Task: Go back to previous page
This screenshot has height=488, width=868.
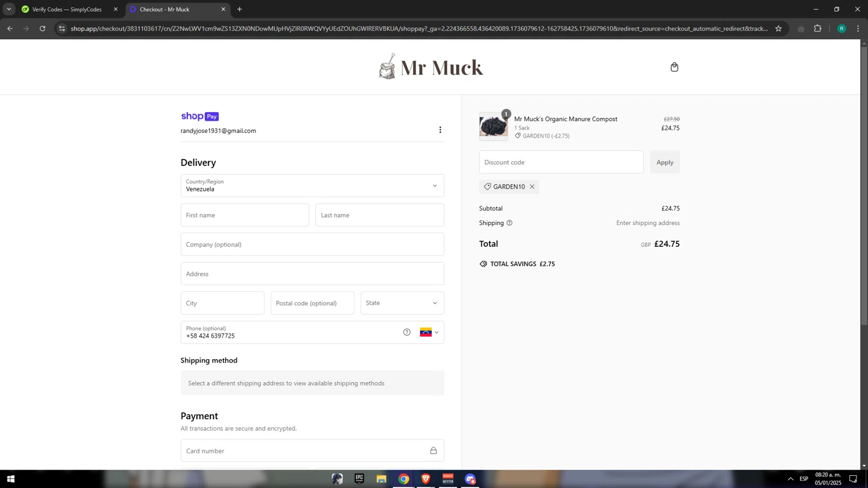Action: pyautogui.click(x=10, y=28)
